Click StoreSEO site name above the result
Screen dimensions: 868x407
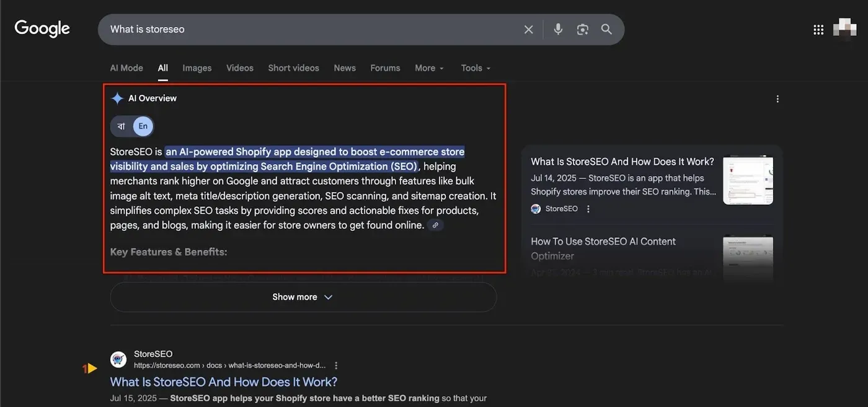153,354
